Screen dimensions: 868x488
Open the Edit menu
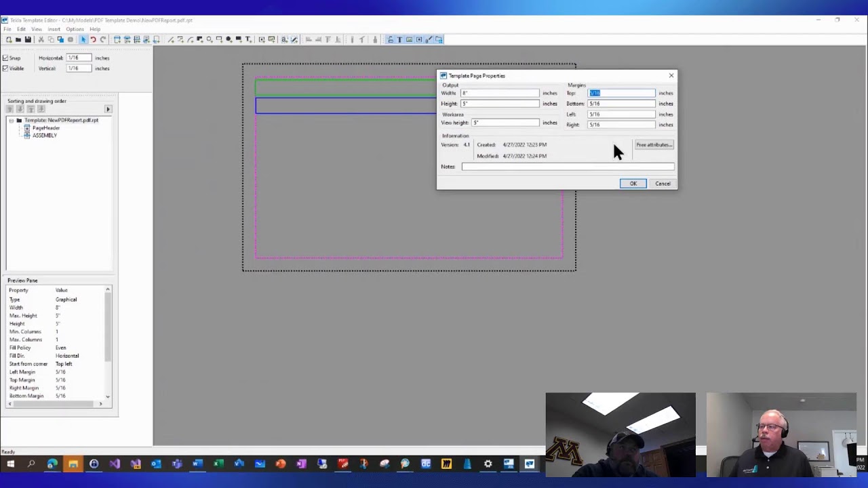tap(22, 29)
